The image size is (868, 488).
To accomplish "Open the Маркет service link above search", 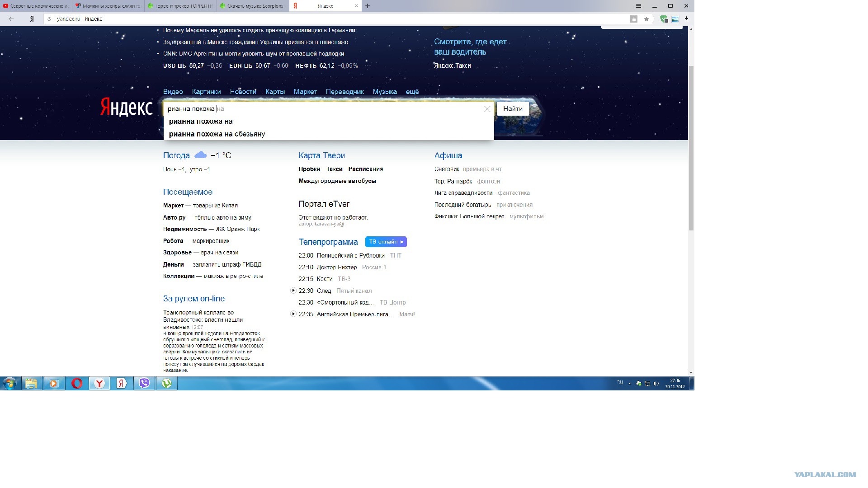I will [x=305, y=92].
